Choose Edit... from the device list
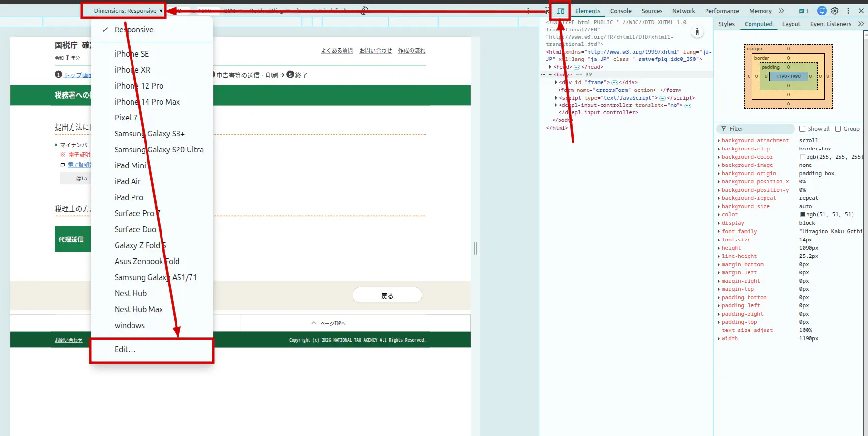The width and height of the screenshot is (868, 436). 125,349
